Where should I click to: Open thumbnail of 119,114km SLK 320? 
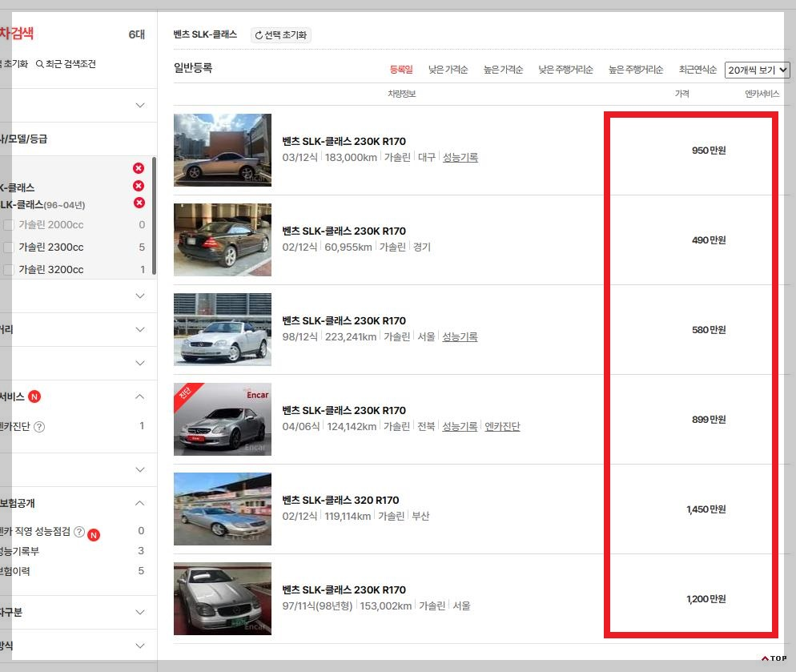pos(223,509)
